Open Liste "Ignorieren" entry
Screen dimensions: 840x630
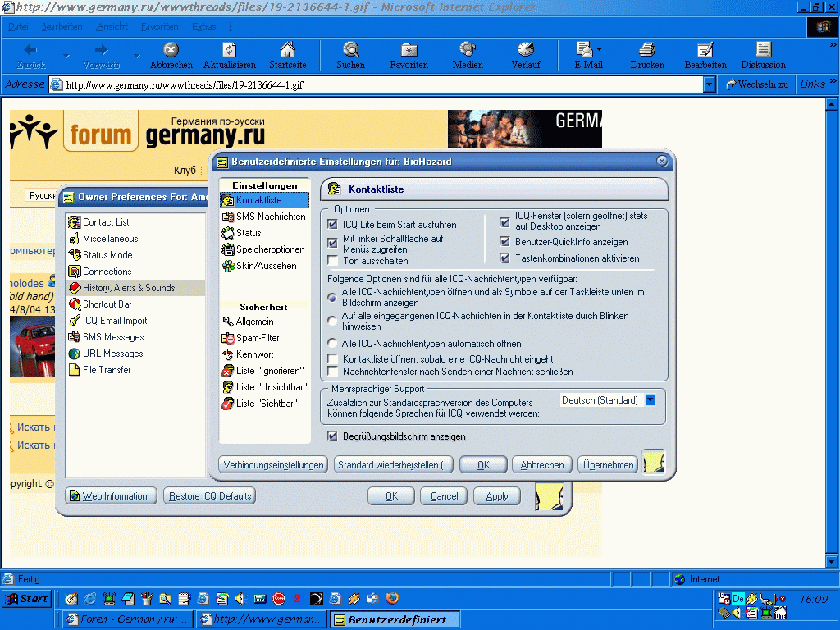(x=265, y=371)
